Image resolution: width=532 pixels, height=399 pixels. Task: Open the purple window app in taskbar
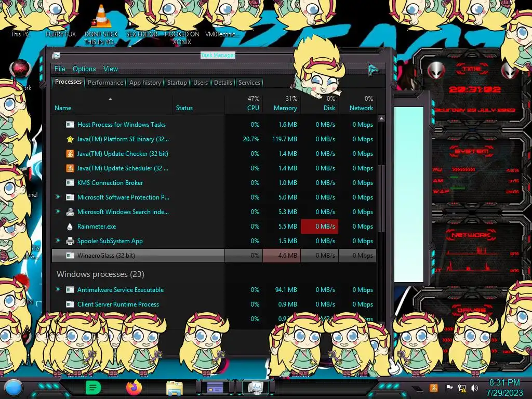click(215, 388)
